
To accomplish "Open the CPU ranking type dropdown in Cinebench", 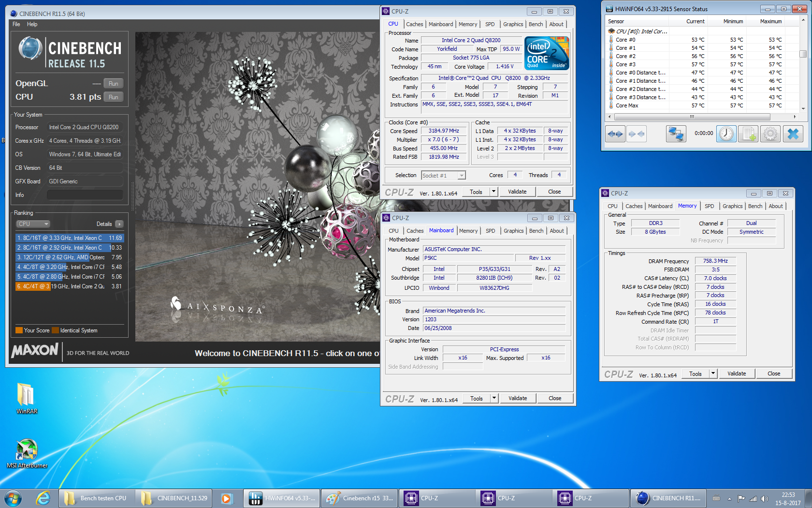I will pos(33,224).
